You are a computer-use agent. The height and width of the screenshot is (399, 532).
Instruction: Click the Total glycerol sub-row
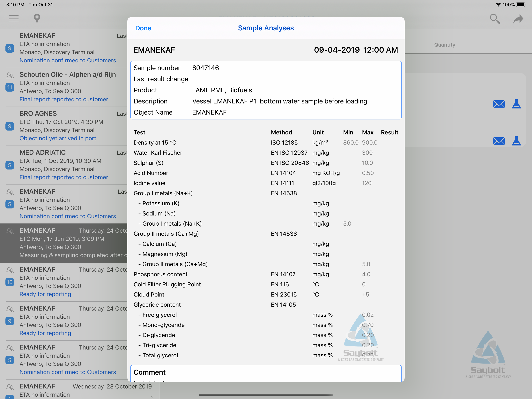point(266,355)
